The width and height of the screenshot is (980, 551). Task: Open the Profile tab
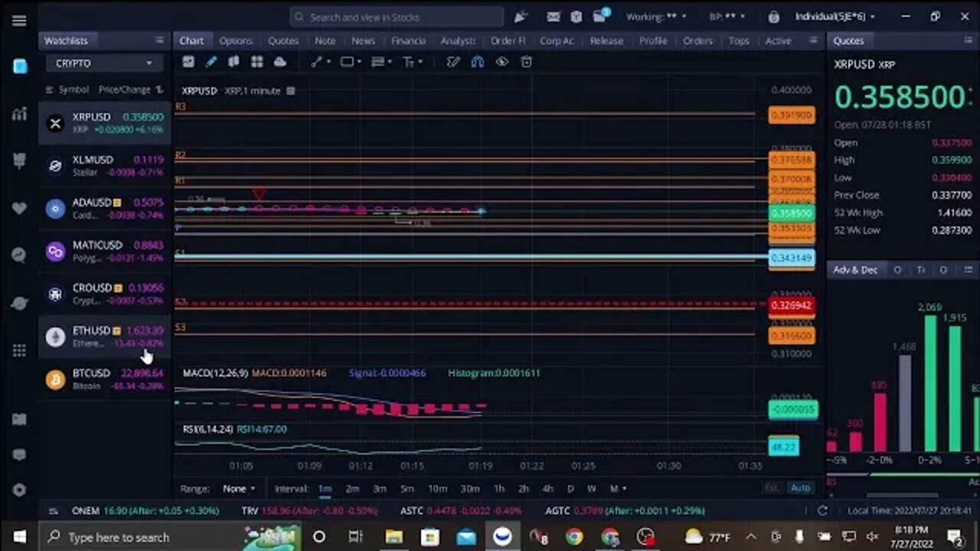[653, 41]
